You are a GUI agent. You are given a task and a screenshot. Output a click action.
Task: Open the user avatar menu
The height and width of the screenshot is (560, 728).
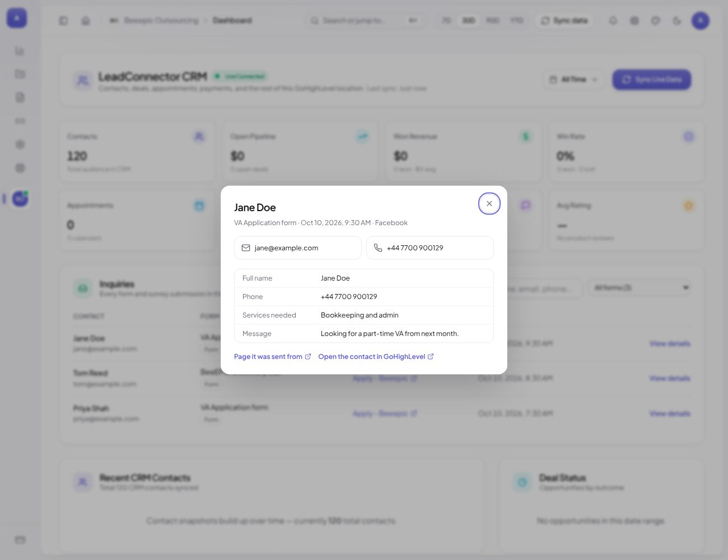click(x=701, y=21)
